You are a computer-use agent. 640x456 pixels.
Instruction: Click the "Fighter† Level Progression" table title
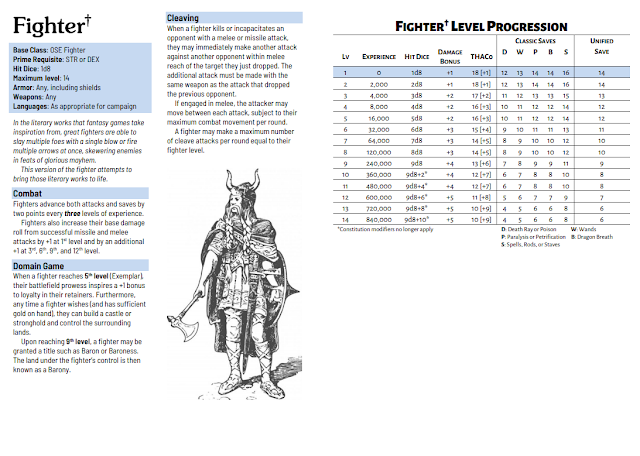coord(481,27)
